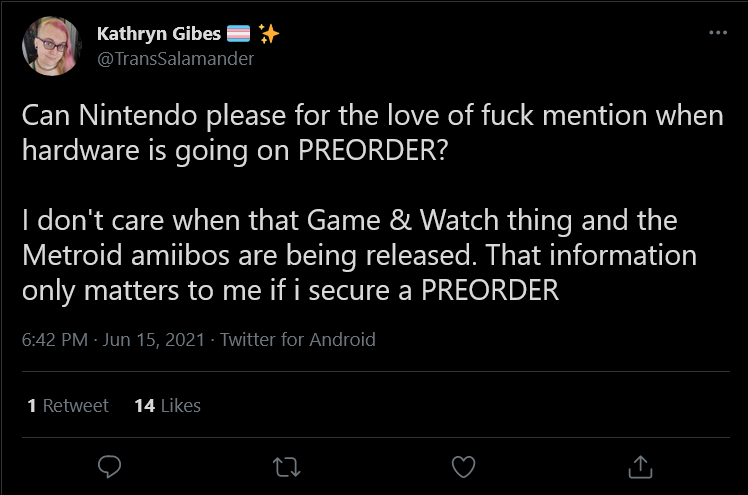The height and width of the screenshot is (495, 748).
Task: View the 14 Likes list
Action: (167, 405)
